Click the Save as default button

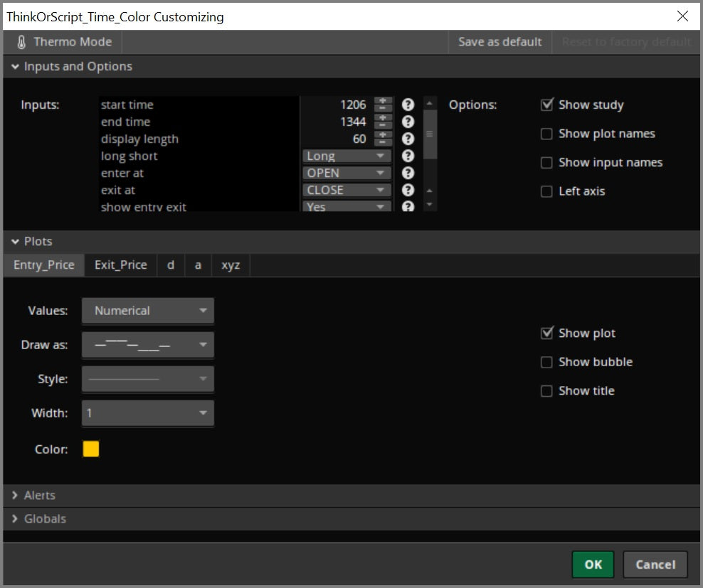498,41
